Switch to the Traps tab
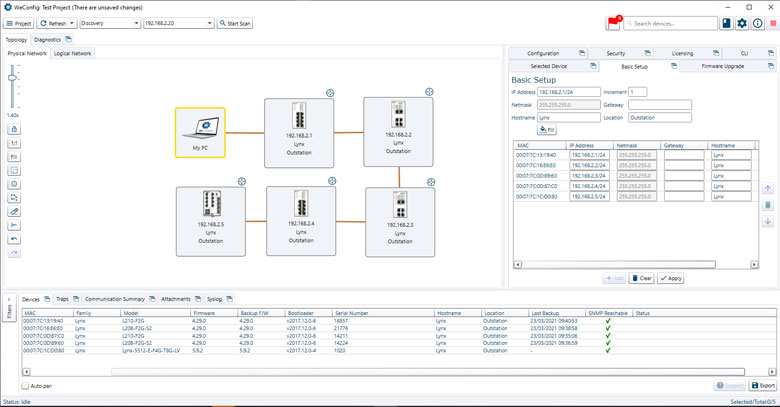780x407 pixels. (x=62, y=299)
